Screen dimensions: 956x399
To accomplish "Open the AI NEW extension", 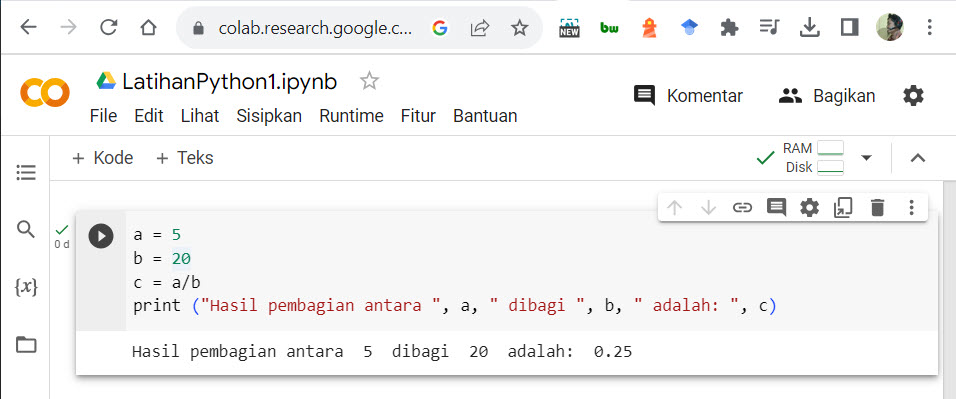I will click(x=569, y=28).
